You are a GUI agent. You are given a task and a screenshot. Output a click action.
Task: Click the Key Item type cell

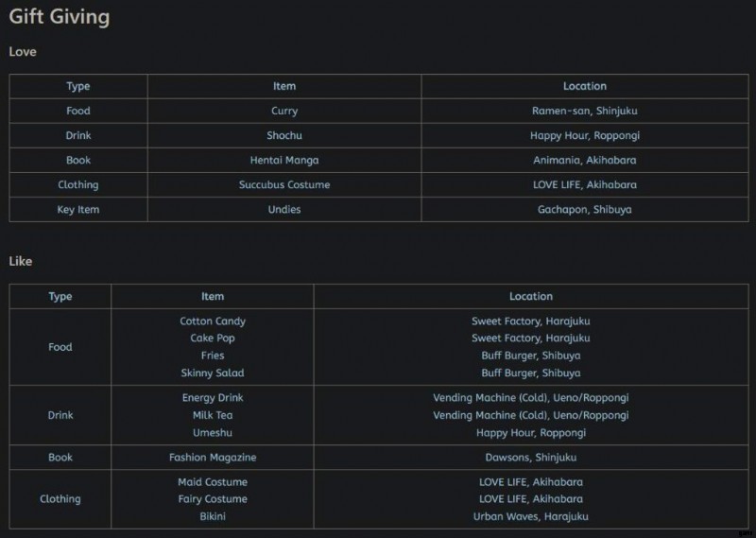pyautogui.click(x=78, y=210)
